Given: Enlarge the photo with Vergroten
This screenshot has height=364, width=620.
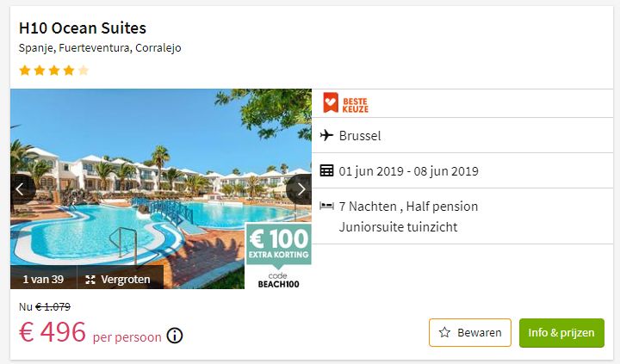Looking at the screenshot, I should pos(120,280).
